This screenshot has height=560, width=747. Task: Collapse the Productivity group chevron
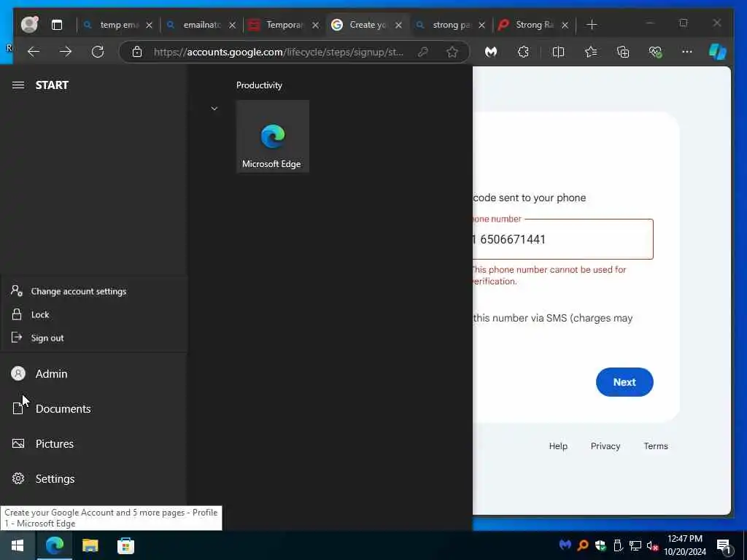coord(214,109)
